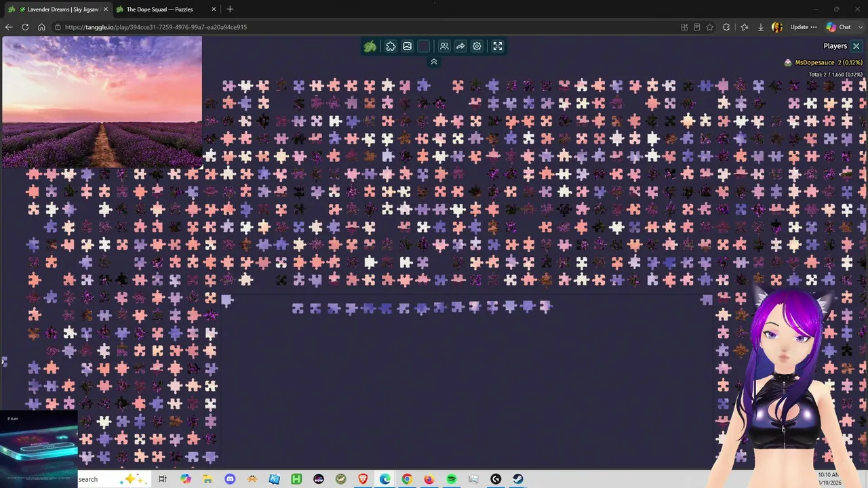Add this page to favorites

[x=710, y=27]
